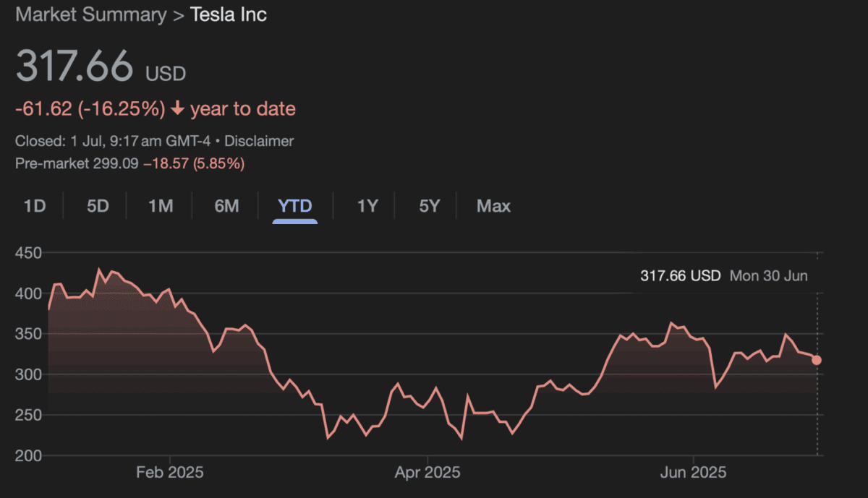The width and height of the screenshot is (868, 498).
Task: Open the 6M range tab
Action: click(226, 206)
